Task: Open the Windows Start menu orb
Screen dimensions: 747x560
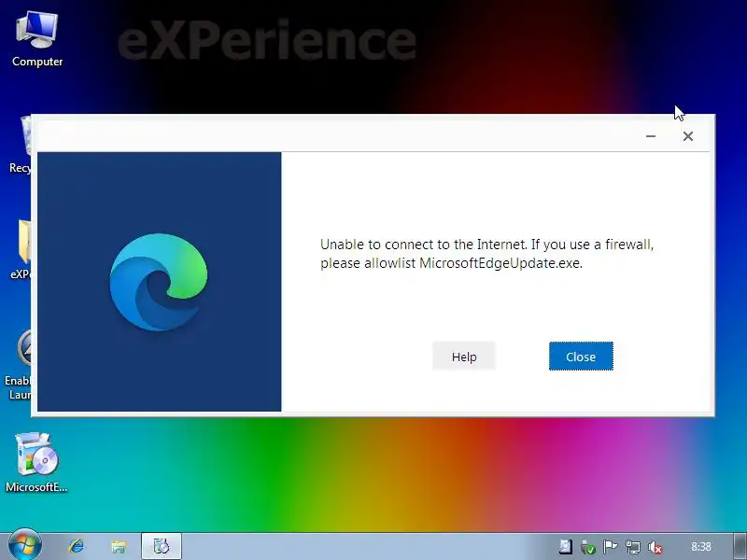Action: [24, 546]
